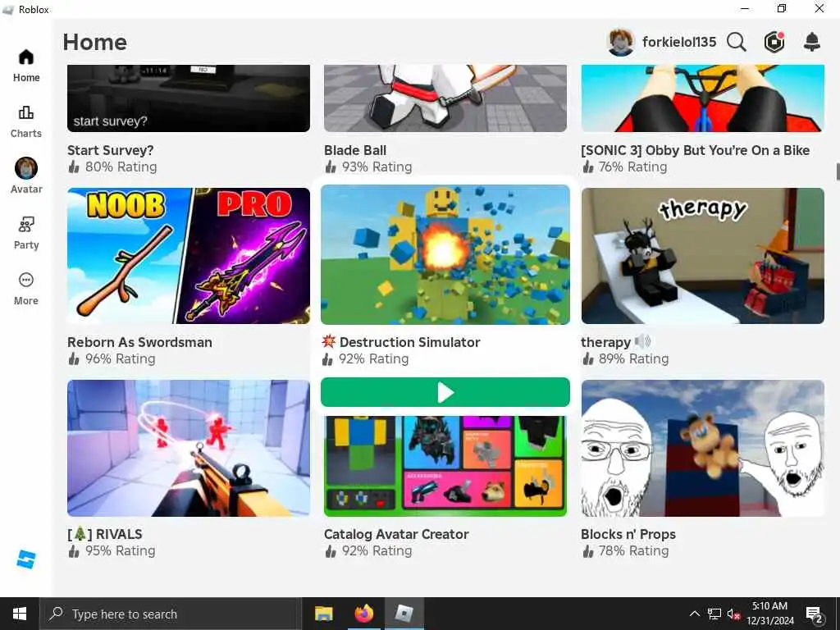Open the Obby But You're On a Bike thumbnail

click(x=703, y=98)
